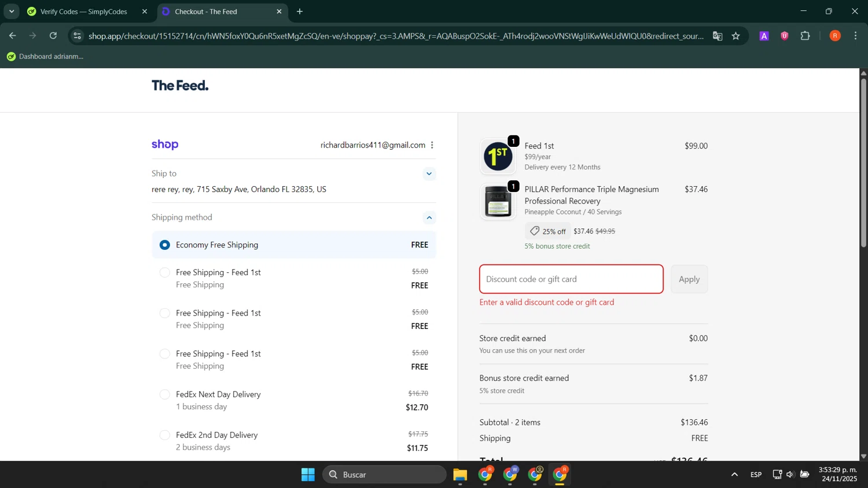Screen dimensions: 868x488
Task: Open the Chrome profile avatar
Action: click(x=835, y=36)
